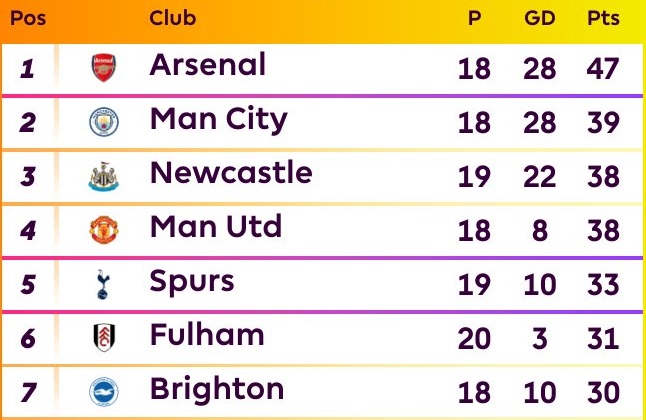The height and width of the screenshot is (420, 646).
Task: Click the Newcastle club crest
Action: coord(104,176)
